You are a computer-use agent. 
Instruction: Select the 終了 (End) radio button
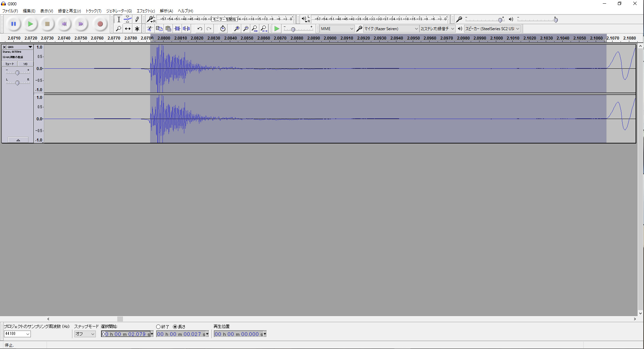point(158,327)
